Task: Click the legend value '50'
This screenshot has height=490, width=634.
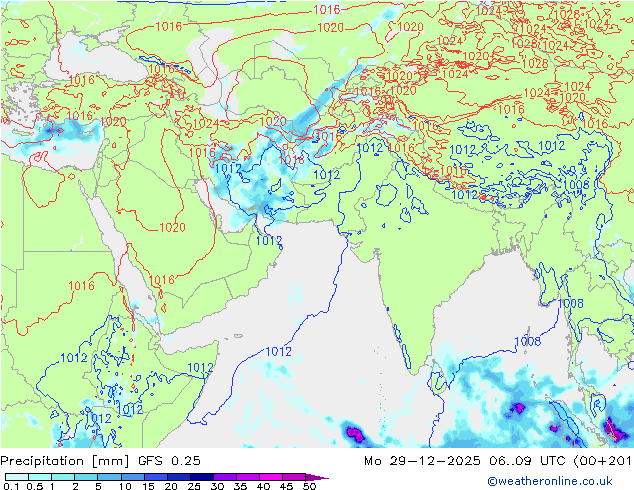Action: point(309,486)
